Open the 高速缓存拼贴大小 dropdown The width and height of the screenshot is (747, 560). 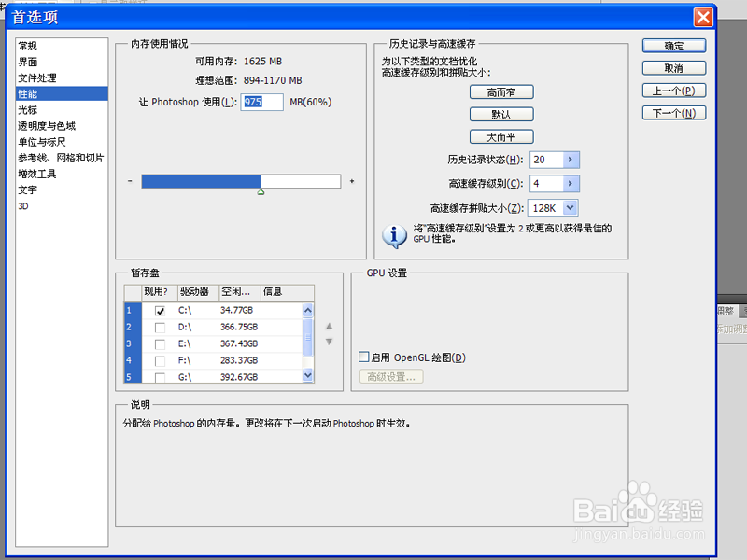coord(571,207)
